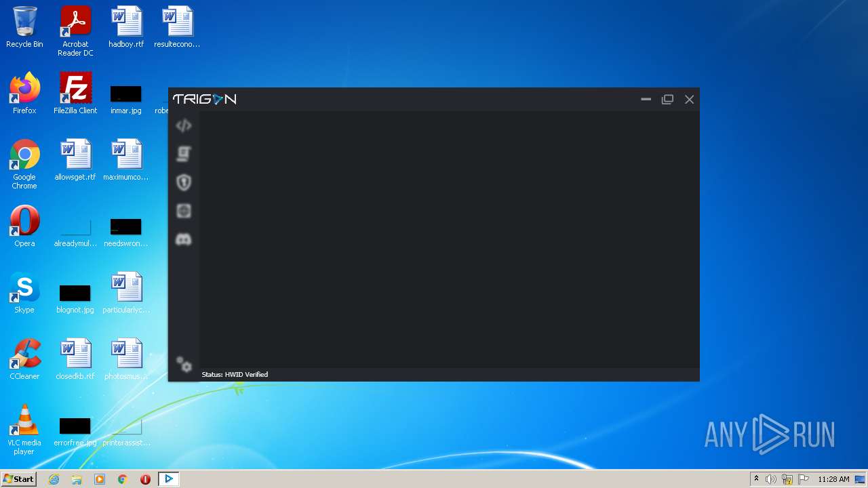The height and width of the screenshot is (488, 868).
Task: Launch Internet Explorer from taskbar
Action: coord(54,479)
